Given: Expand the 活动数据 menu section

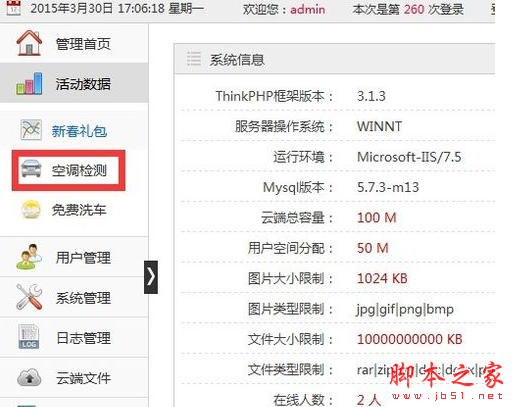Looking at the screenshot, I should (x=74, y=83).
